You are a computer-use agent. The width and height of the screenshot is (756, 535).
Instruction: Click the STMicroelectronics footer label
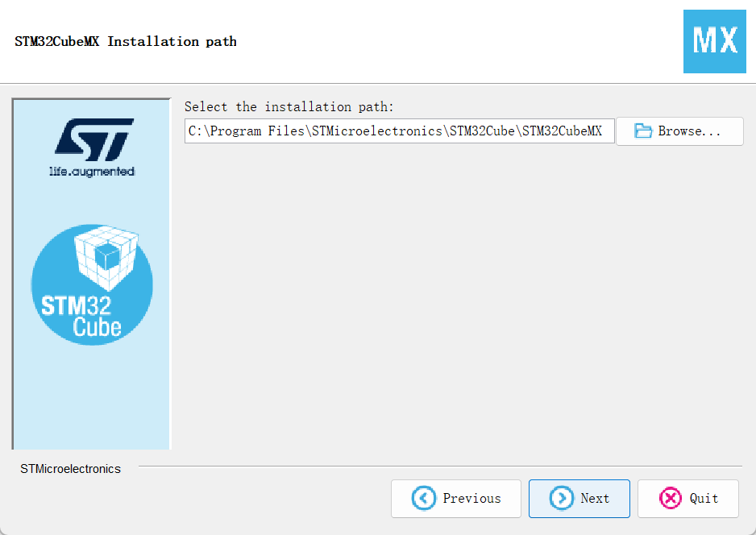[x=71, y=469]
